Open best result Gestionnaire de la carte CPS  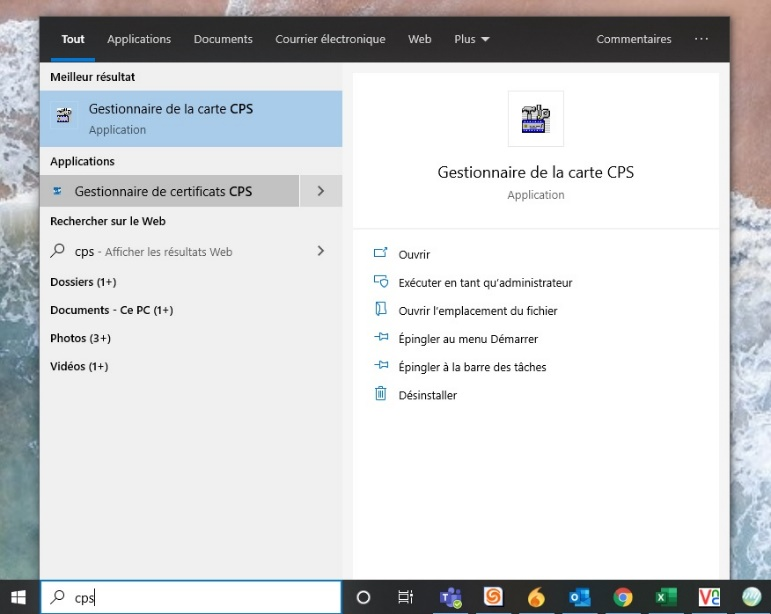(x=191, y=118)
